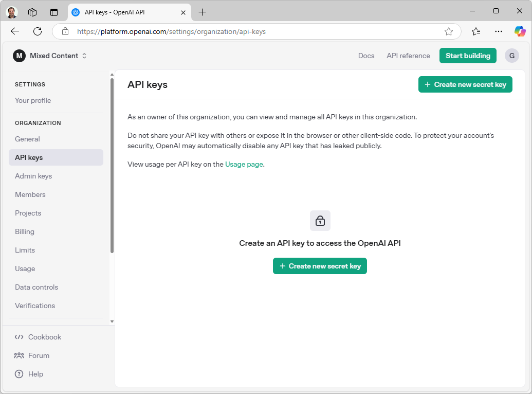Click the address bar URL field
The image size is (532, 394).
click(256, 31)
